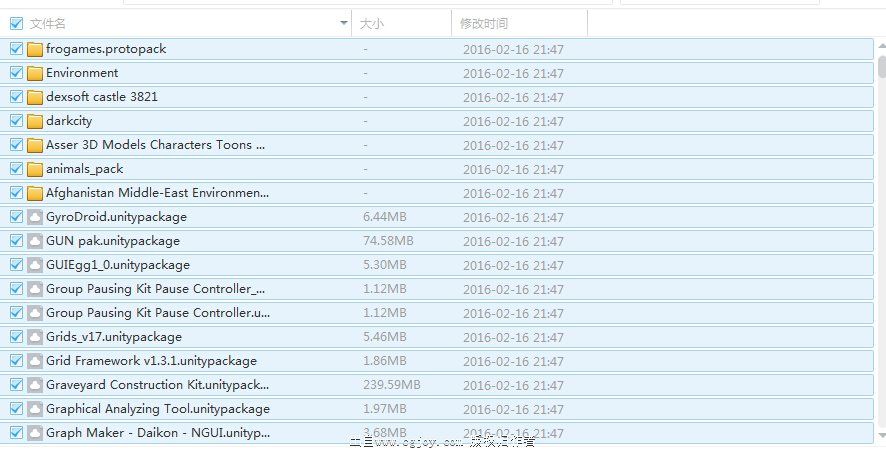Uncheck the Afghanistan Middle-East checkbox
886x452 pixels.
click(16, 193)
